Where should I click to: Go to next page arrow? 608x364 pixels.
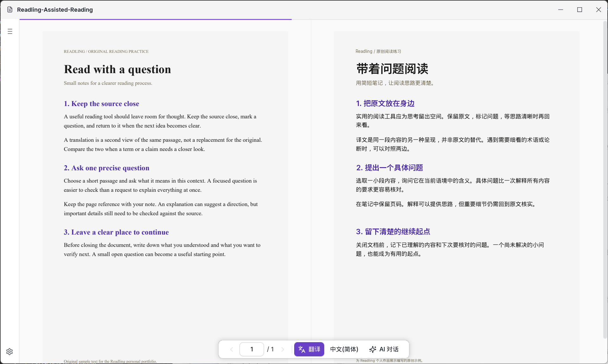(x=283, y=349)
